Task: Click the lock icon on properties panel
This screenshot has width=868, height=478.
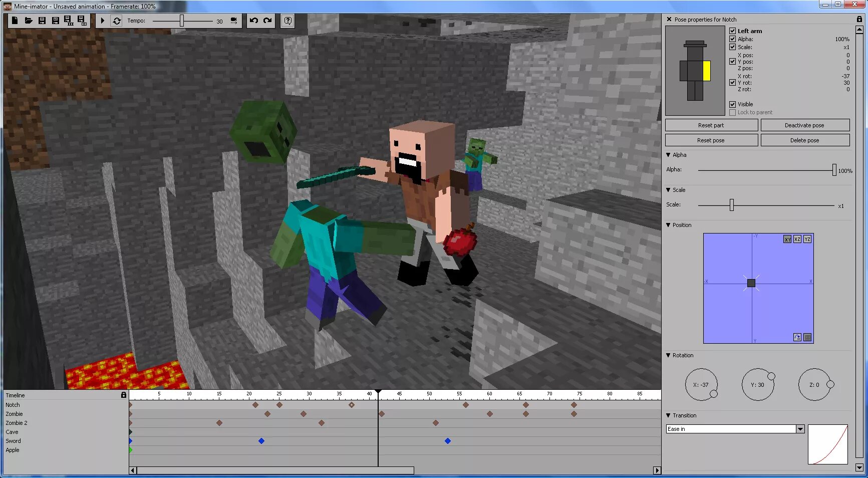Action: coord(859,19)
